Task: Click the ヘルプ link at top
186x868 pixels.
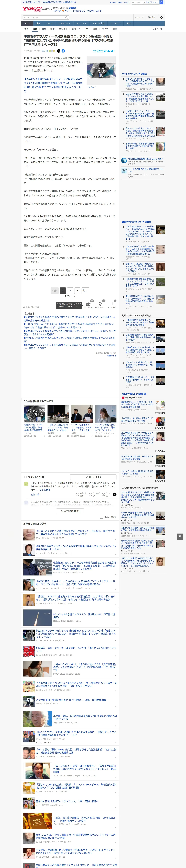Action: [127, 2]
